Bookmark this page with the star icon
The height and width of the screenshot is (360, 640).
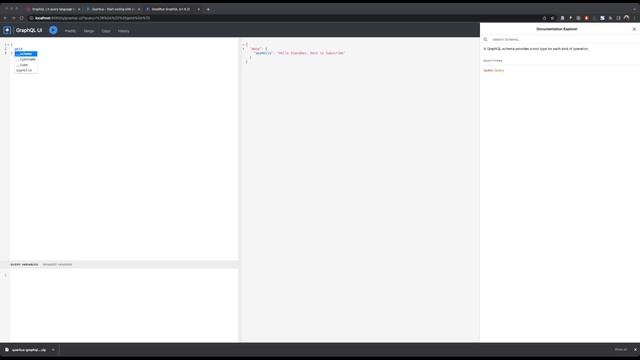(x=552, y=18)
